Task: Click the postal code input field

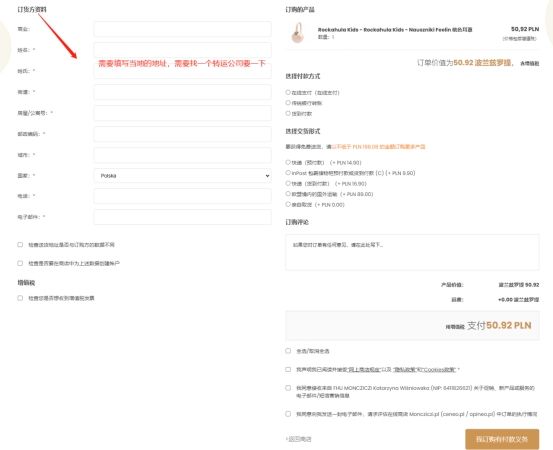Action: pyautogui.click(x=182, y=134)
